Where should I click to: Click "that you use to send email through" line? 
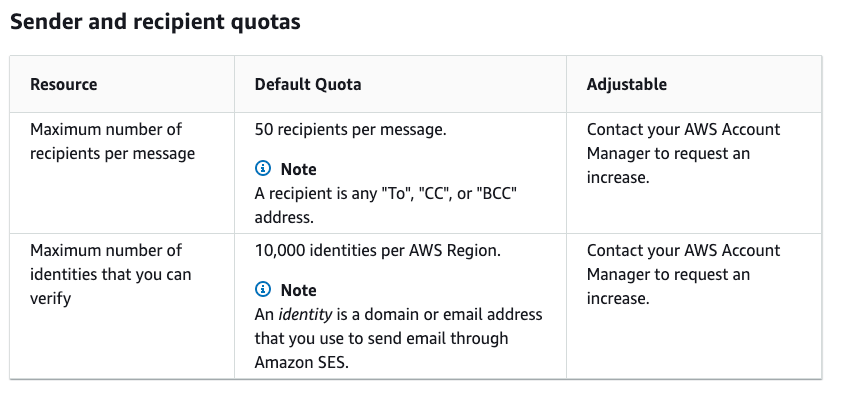[x=381, y=338]
